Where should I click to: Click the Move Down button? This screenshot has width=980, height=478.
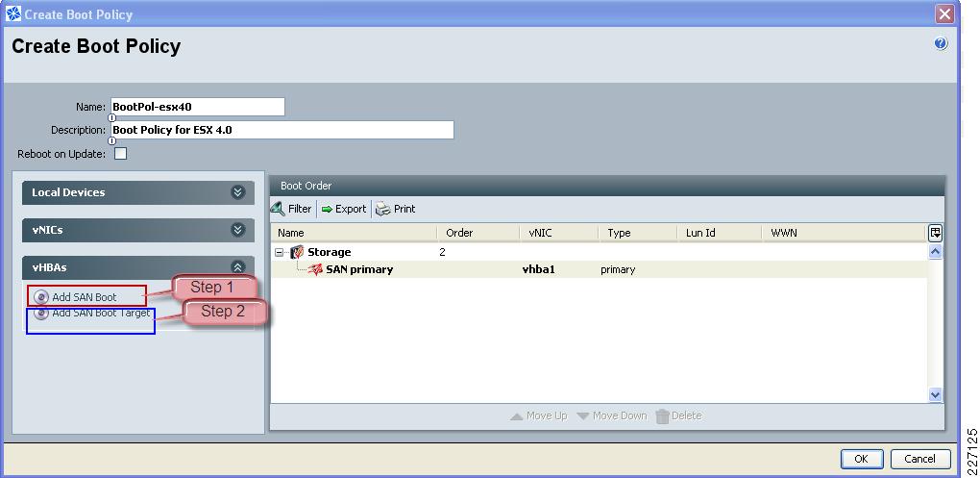pyautogui.click(x=611, y=415)
